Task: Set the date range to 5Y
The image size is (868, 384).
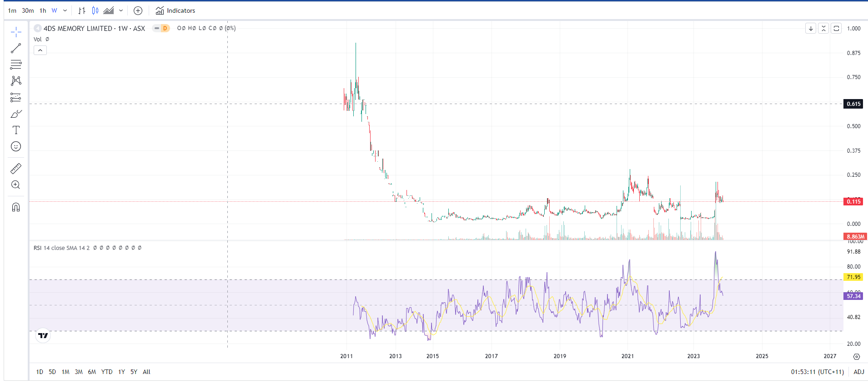Action: tap(134, 372)
